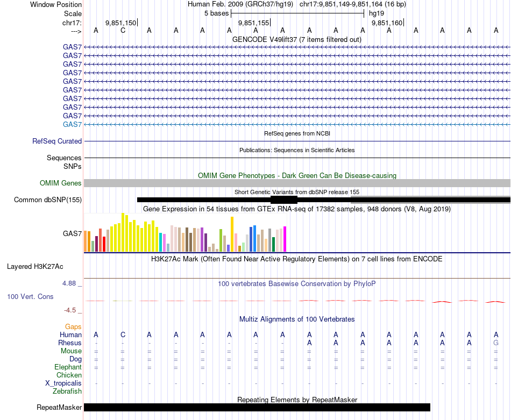This screenshot has height=420, width=511.
Task: Click the GTEx Gene Expression track title
Action: [x=296, y=209]
